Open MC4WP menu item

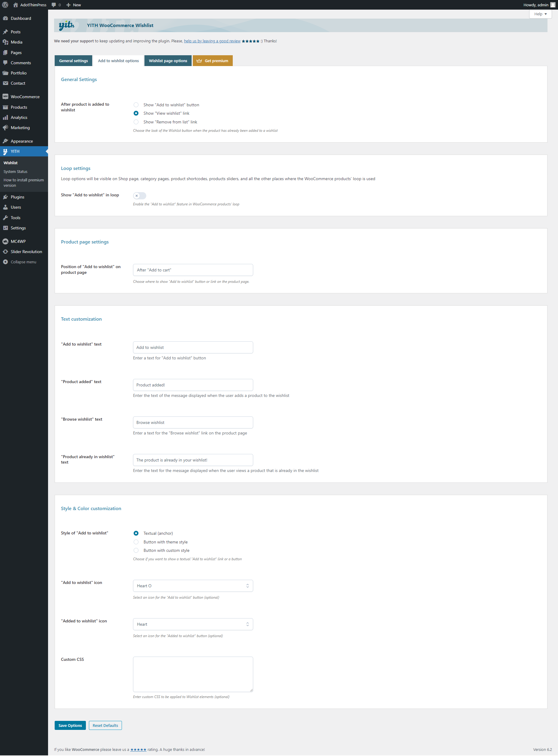click(x=24, y=241)
